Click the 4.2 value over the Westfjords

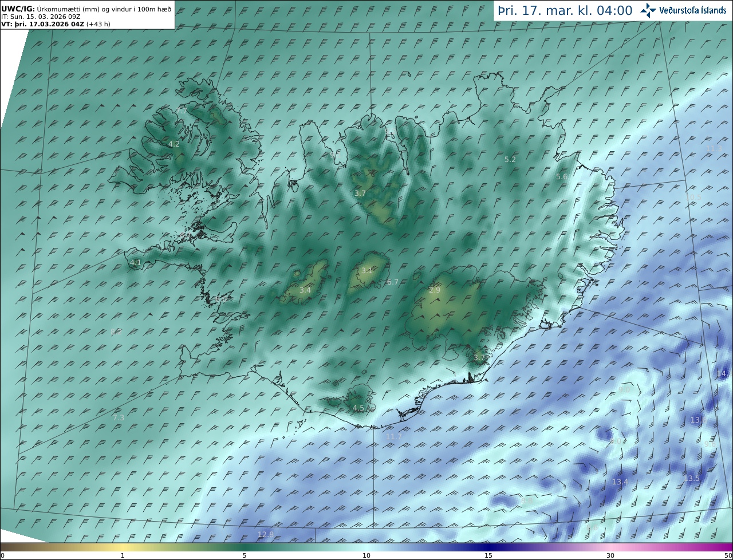(174, 144)
